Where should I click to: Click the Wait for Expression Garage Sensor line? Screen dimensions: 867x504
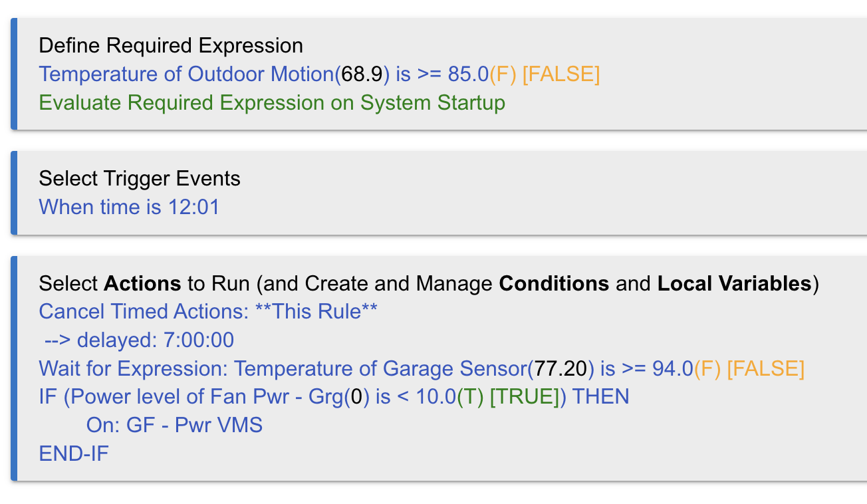point(422,368)
